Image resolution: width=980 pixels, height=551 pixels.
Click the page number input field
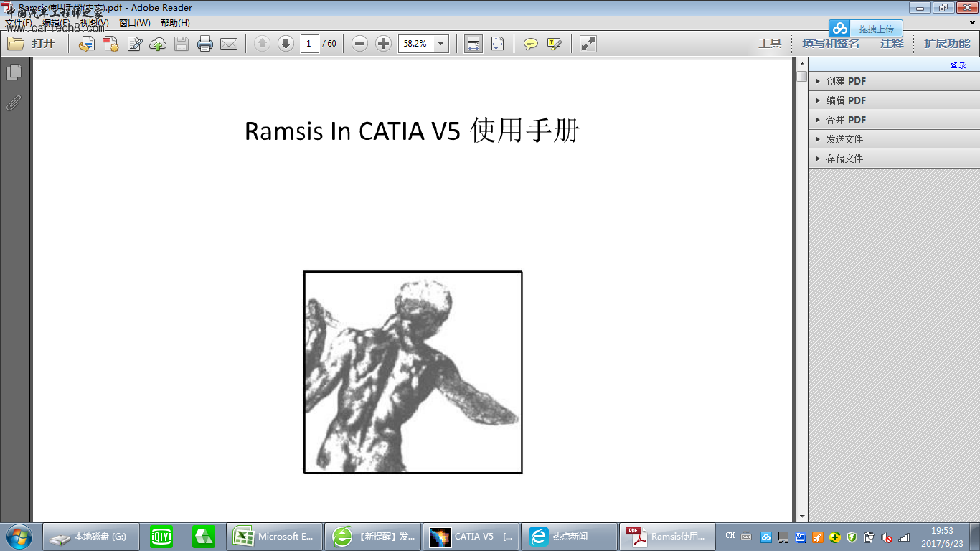(x=309, y=44)
